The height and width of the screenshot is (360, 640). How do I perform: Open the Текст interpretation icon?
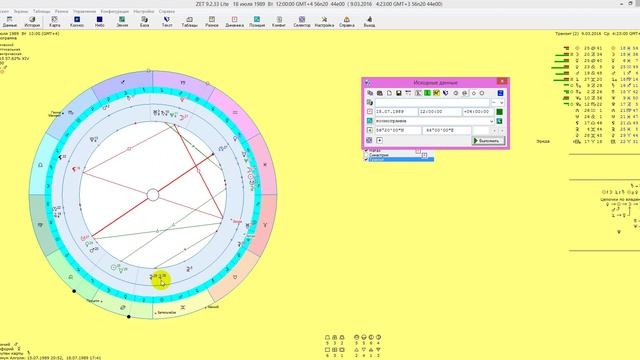(167, 22)
